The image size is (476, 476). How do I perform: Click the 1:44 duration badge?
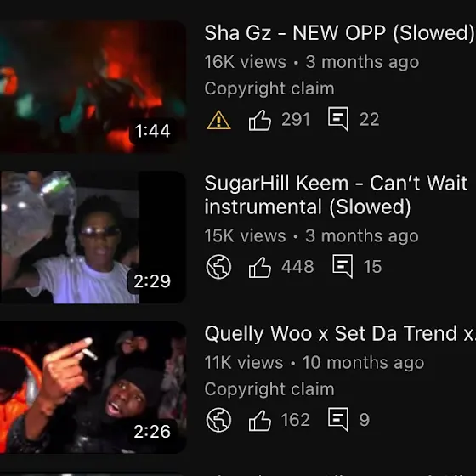click(x=152, y=131)
